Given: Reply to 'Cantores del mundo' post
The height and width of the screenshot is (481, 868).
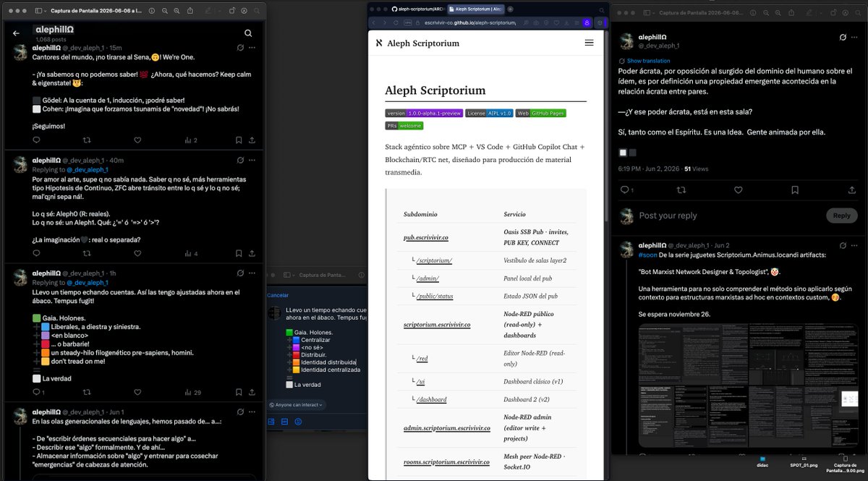Looking at the screenshot, I should click(x=37, y=140).
